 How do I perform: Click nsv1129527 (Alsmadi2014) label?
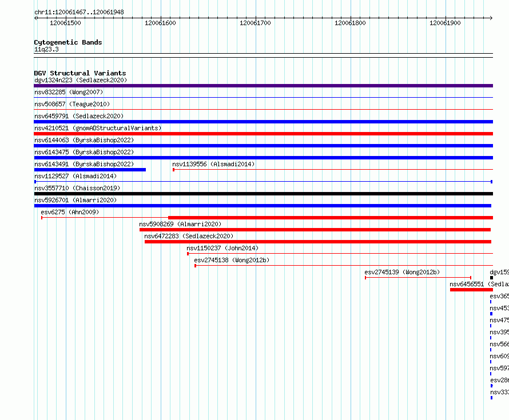(75, 176)
